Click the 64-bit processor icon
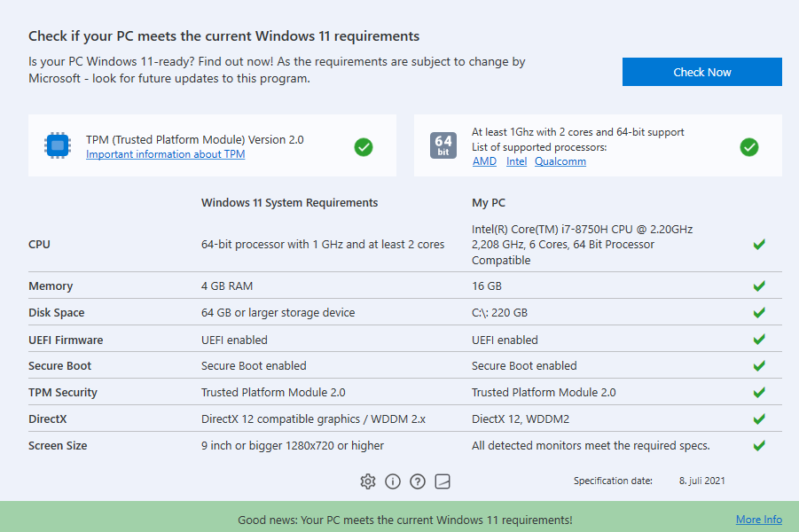Viewport: 799px width, 532px height. [443, 145]
